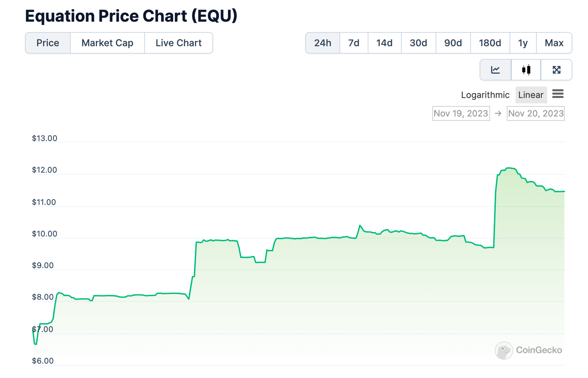Select the 90d timeframe
This screenshot has height=378, width=588.
coord(453,43)
